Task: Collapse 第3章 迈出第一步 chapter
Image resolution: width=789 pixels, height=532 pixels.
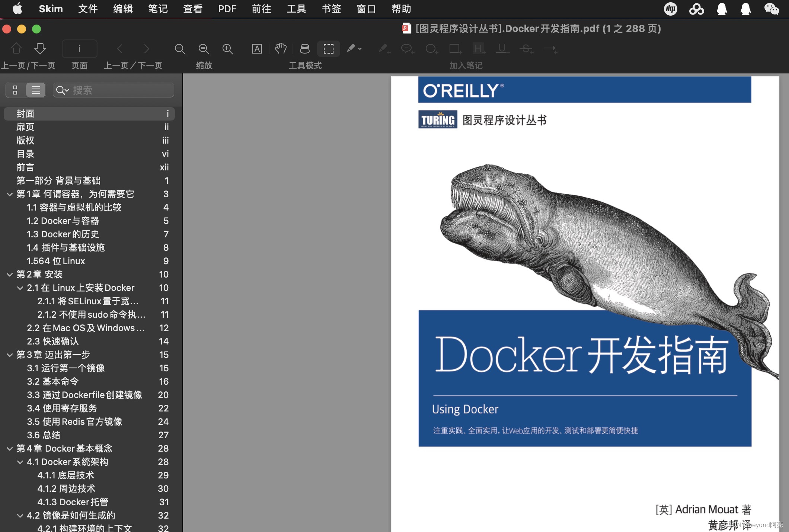Action: (x=10, y=355)
